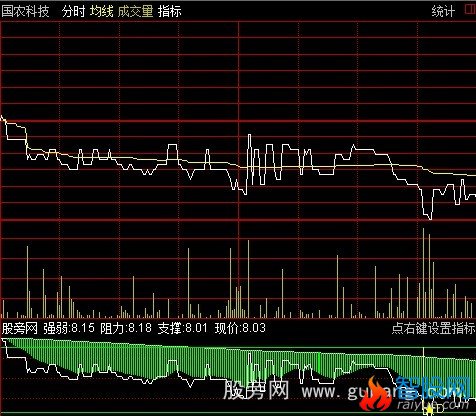The width and height of the screenshot is (476, 416).
Task: Switch to the 分时 view
Action: [x=74, y=11]
